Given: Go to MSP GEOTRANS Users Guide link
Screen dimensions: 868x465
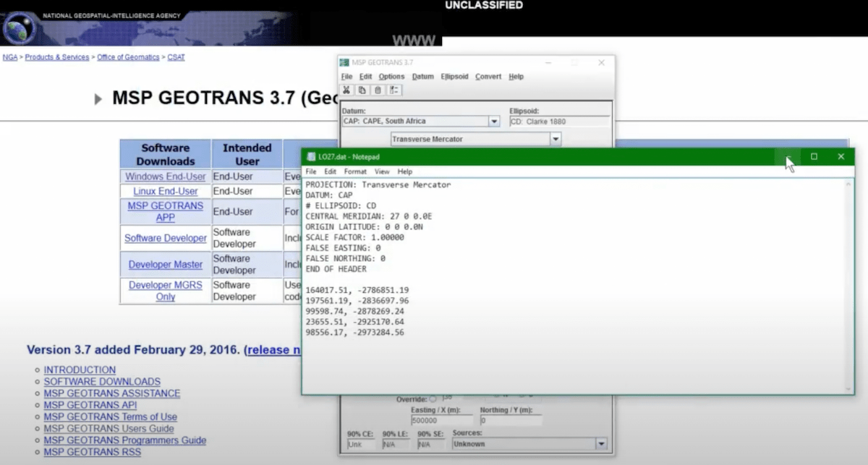Looking at the screenshot, I should click(109, 428).
